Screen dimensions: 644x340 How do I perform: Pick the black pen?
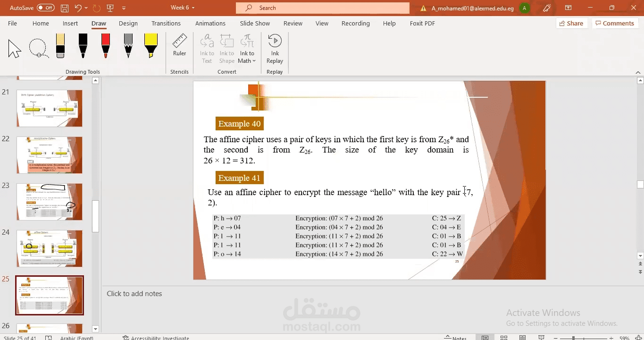tap(83, 46)
